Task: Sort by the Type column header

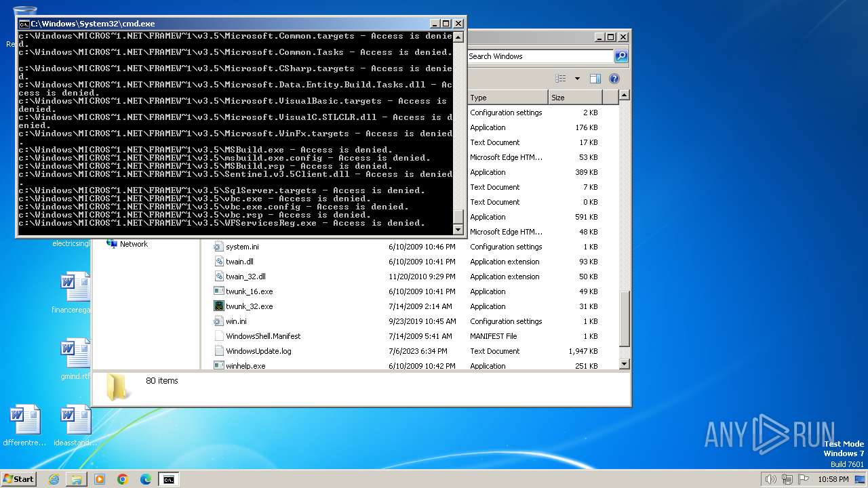Action: [x=507, y=98]
